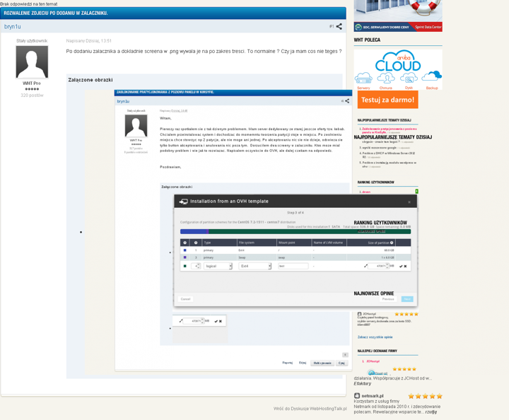Click the blue color square of partition 1

click(x=185, y=250)
